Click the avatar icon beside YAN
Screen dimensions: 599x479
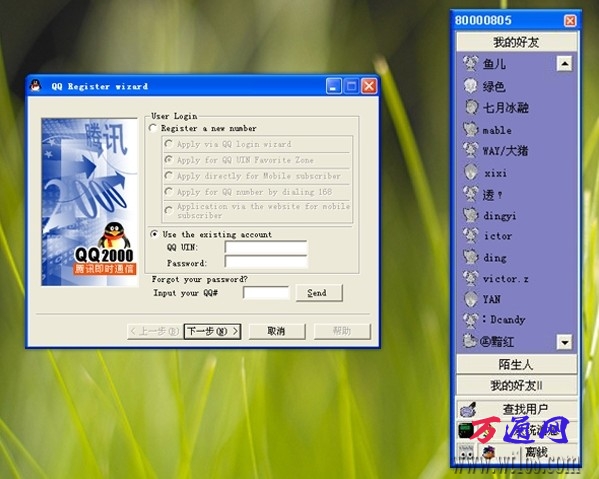click(x=471, y=299)
